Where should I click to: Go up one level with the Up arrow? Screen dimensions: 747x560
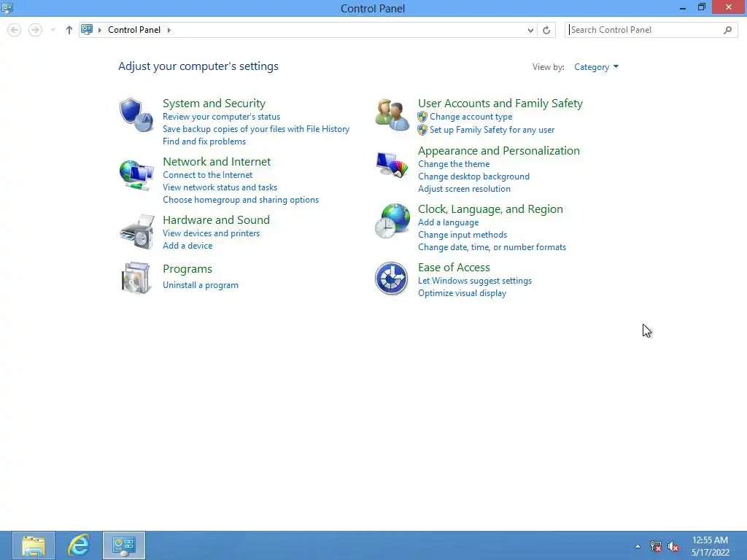[69, 30]
